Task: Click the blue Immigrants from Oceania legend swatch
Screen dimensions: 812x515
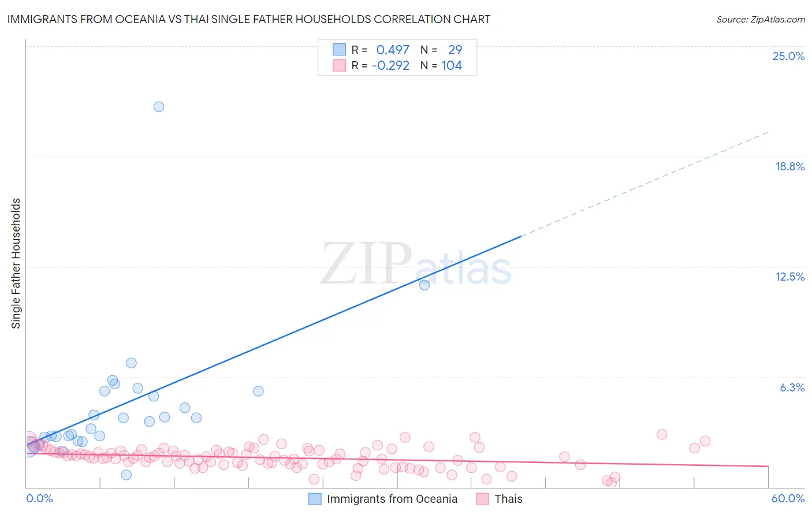Action: tap(315, 499)
